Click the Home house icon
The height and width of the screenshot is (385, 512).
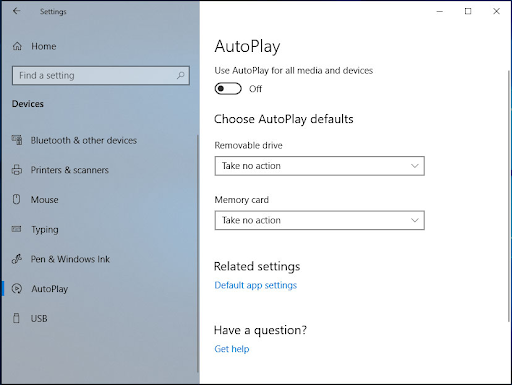(17, 46)
